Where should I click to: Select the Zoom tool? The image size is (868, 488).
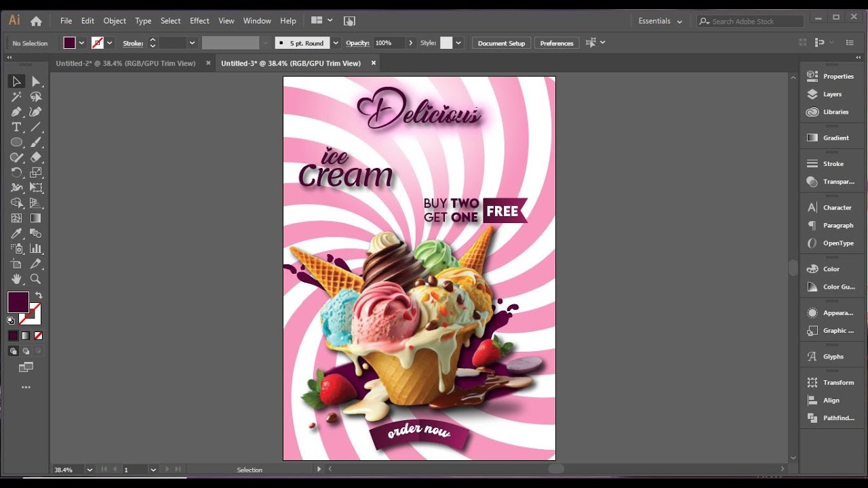coord(36,279)
